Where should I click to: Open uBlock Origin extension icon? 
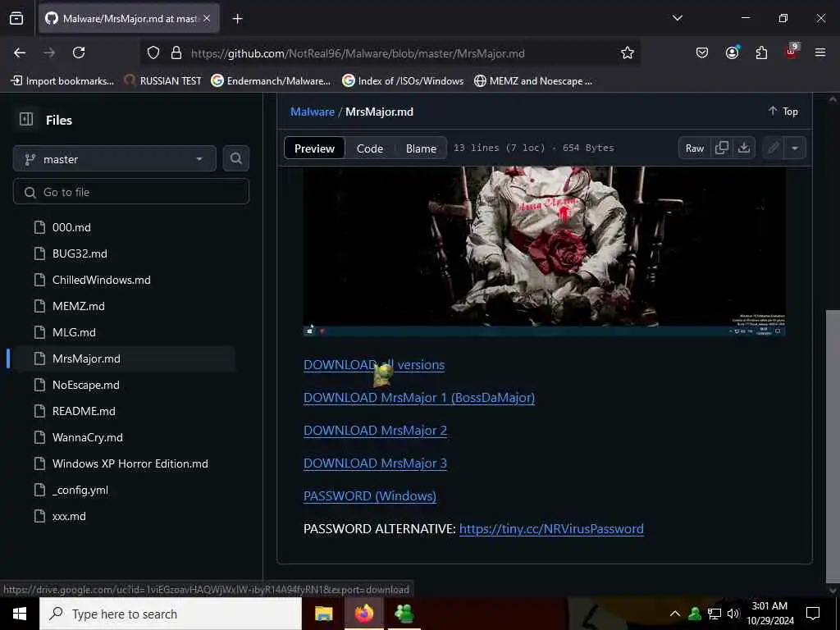click(792, 52)
